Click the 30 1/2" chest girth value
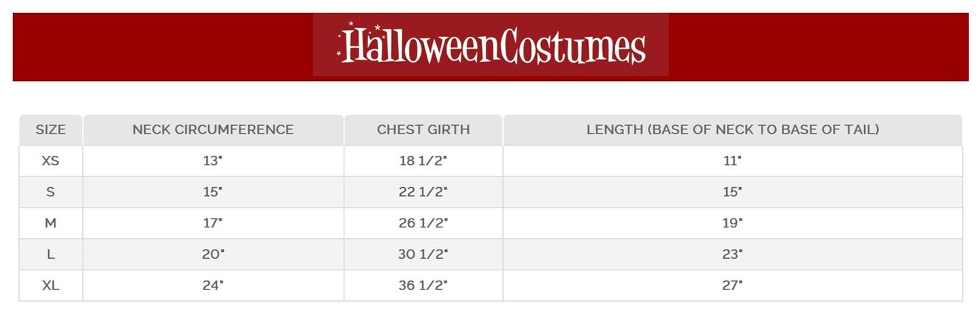Image resolution: width=980 pixels, height=320 pixels. pyautogui.click(x=423, y=255)
